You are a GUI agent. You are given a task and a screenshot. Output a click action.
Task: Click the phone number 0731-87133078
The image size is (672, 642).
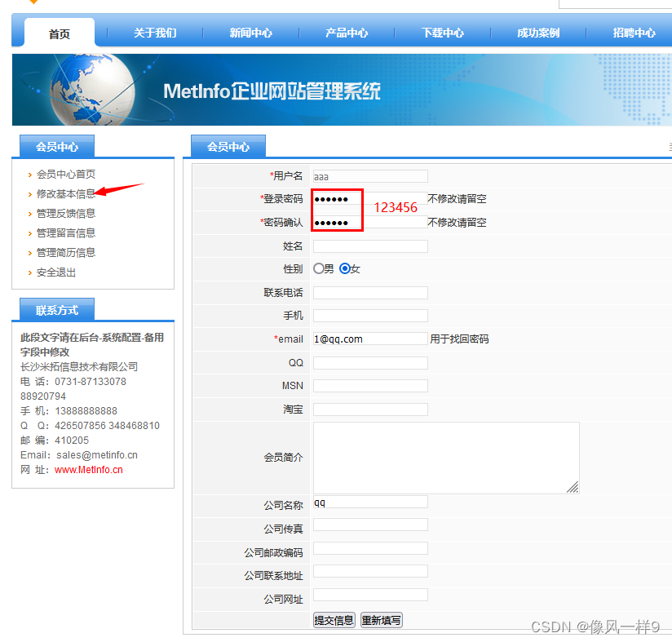click(x=91, y=382)
